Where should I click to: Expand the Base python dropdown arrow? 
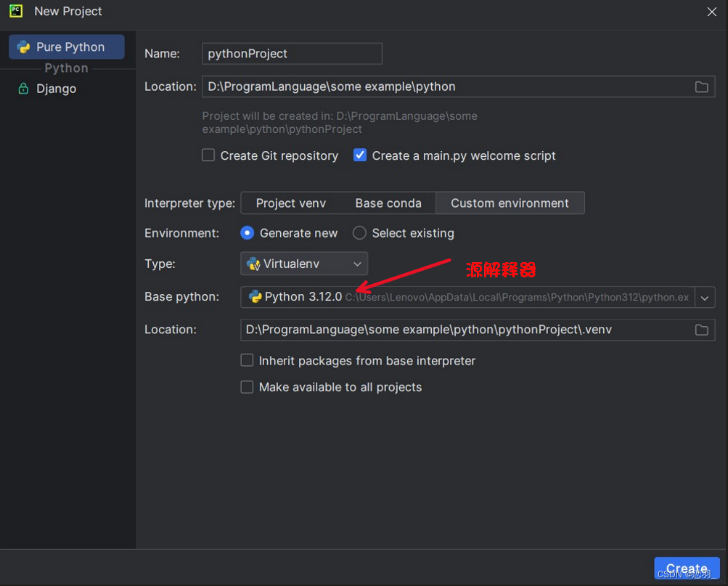(704, 297)
